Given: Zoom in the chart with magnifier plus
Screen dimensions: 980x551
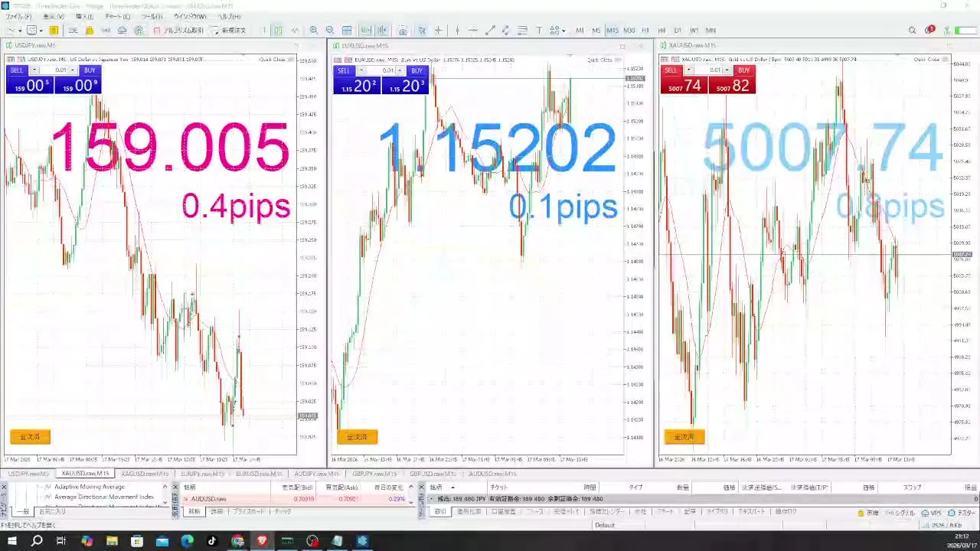Looking at the screenshot, I should tap(313, 31).
